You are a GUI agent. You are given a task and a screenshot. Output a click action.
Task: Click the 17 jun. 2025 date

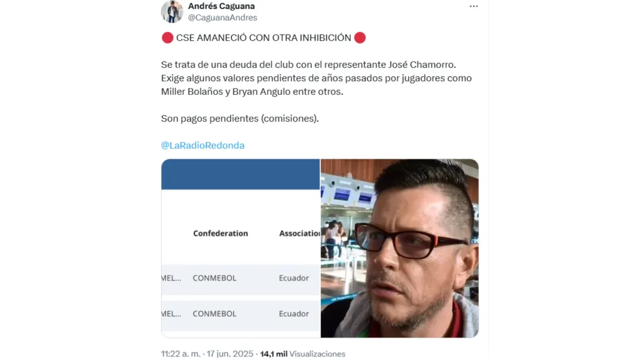point(230,354)
